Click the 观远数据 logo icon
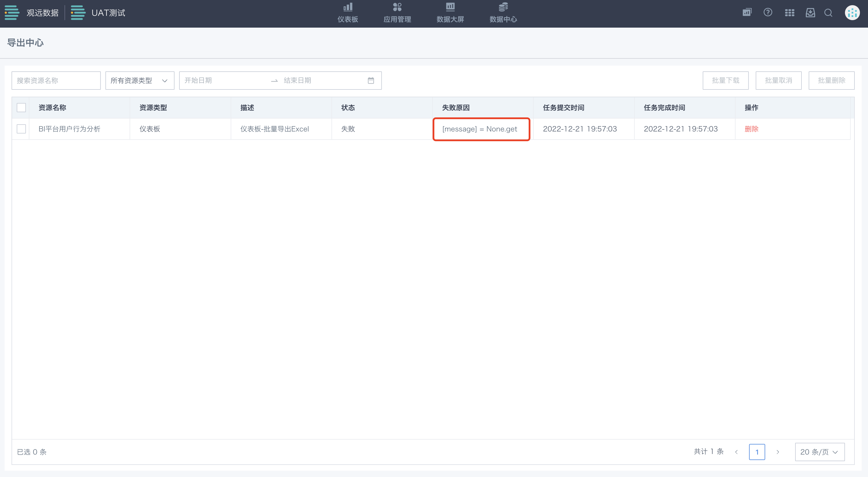The image size is (868, 477). 12,13
